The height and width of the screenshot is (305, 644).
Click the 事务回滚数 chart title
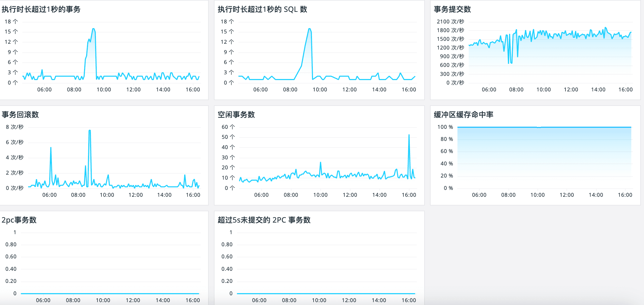point(20,115)
